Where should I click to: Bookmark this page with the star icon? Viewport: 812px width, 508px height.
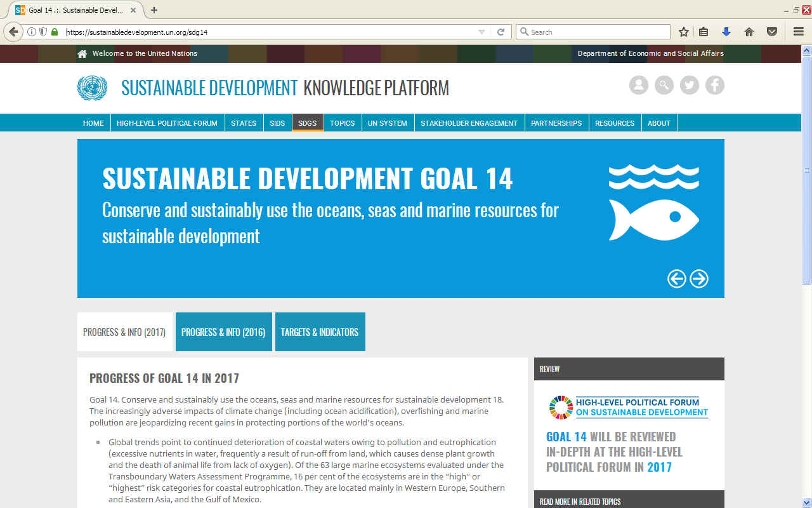(684, 32)
